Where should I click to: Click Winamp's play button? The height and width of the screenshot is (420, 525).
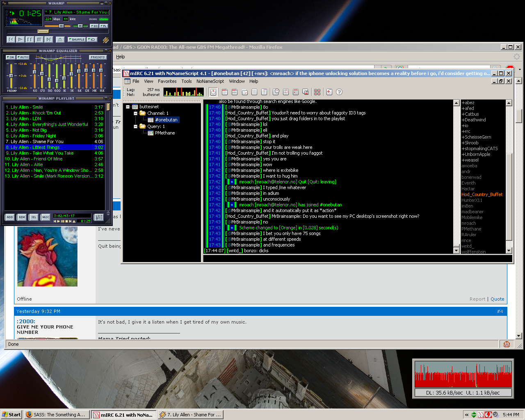point(21,39)
